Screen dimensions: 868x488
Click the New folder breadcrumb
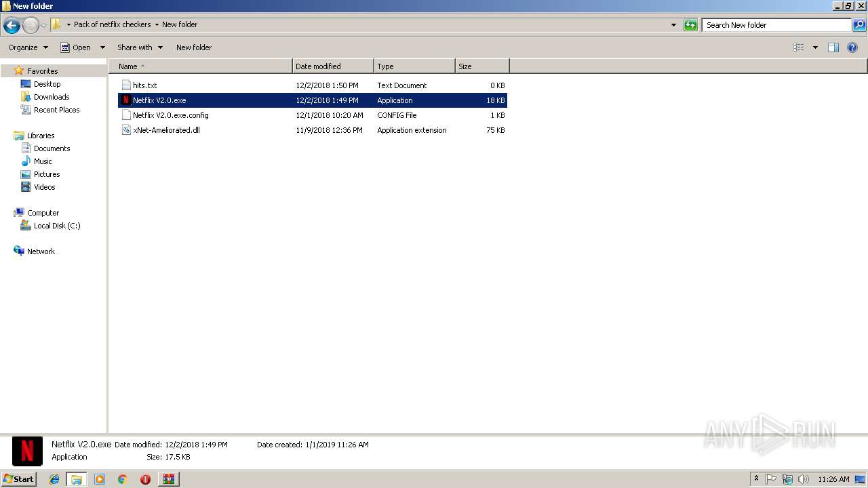[180, 24]
